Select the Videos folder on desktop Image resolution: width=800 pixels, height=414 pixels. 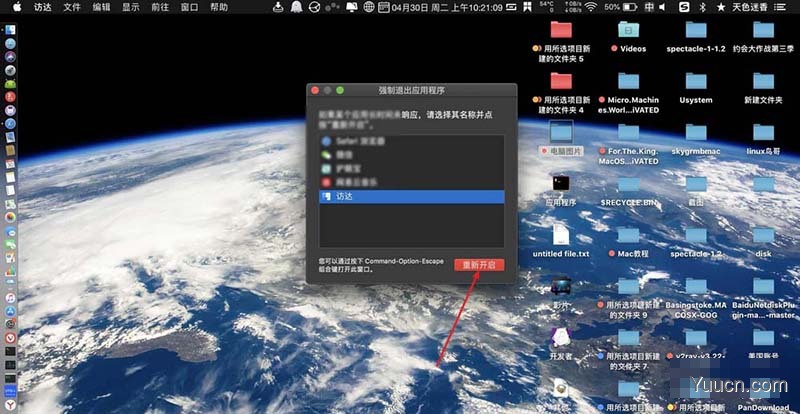coord(629,37)
